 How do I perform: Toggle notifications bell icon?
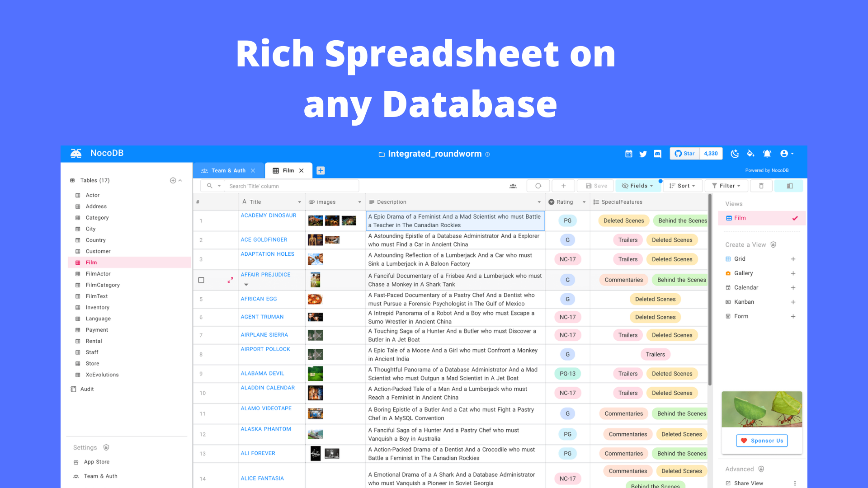767,154
